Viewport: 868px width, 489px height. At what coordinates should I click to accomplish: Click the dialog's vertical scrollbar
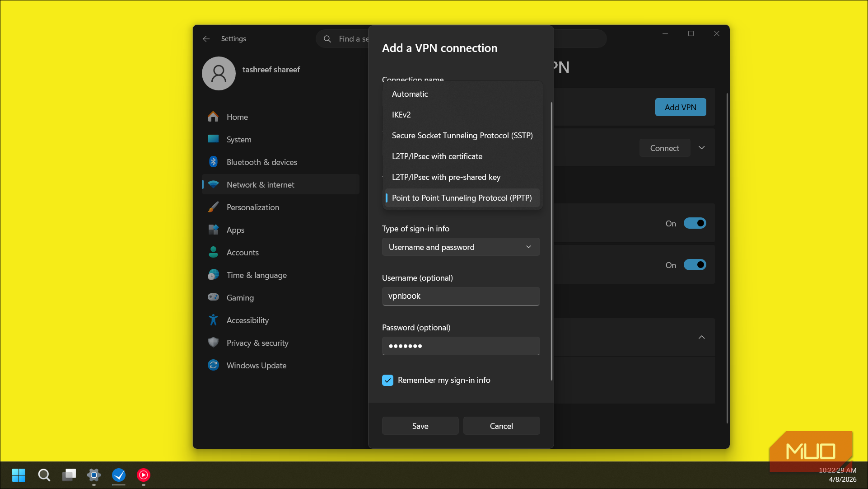(x=551, y=241)
